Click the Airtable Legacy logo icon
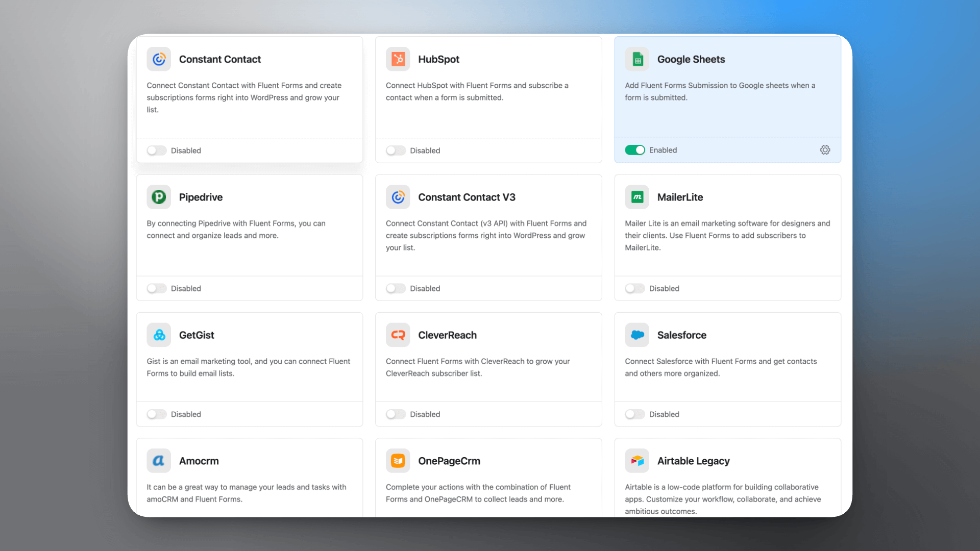The width and height of the screenshot is (980, 551). (637, 461)
